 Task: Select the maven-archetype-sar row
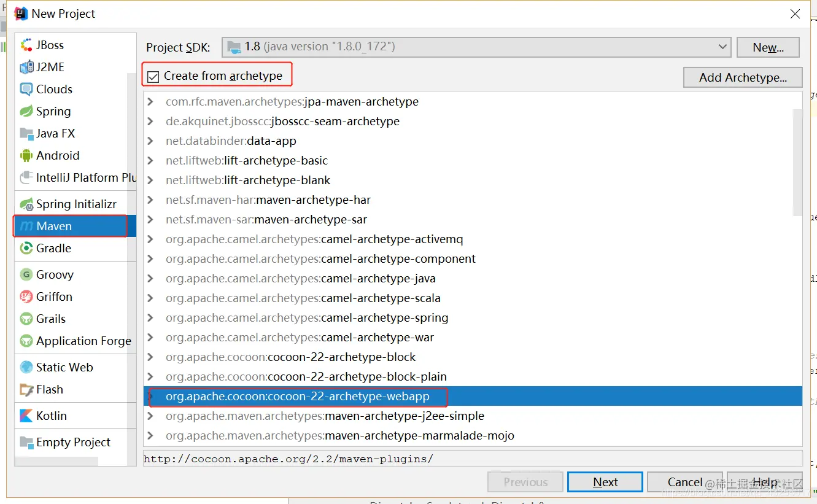(473, 220)
